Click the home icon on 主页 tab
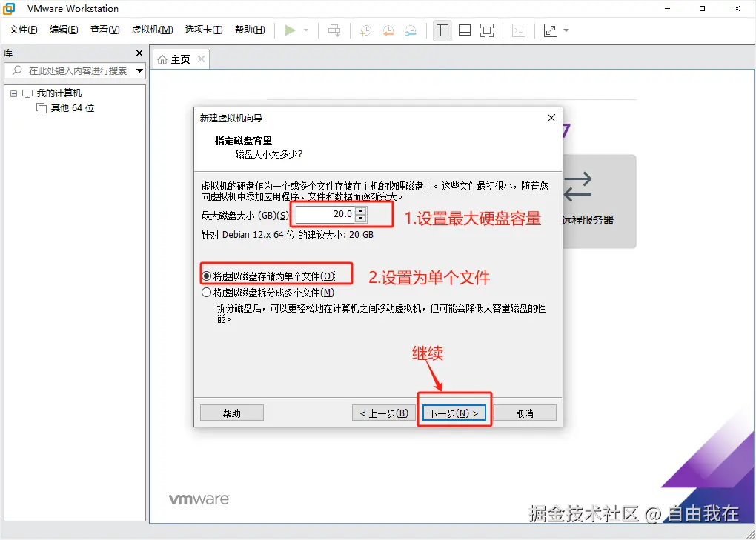 pyautogui.click(x=162, y=59)
